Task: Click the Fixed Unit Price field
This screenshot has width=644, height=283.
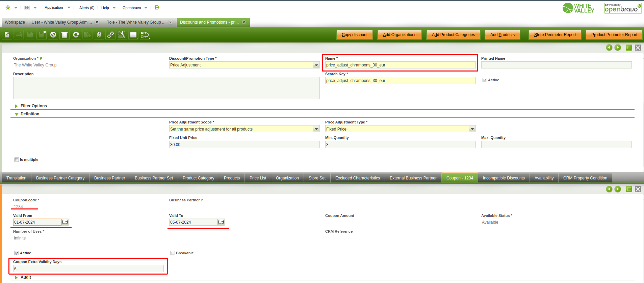Action: coord(244,145)
